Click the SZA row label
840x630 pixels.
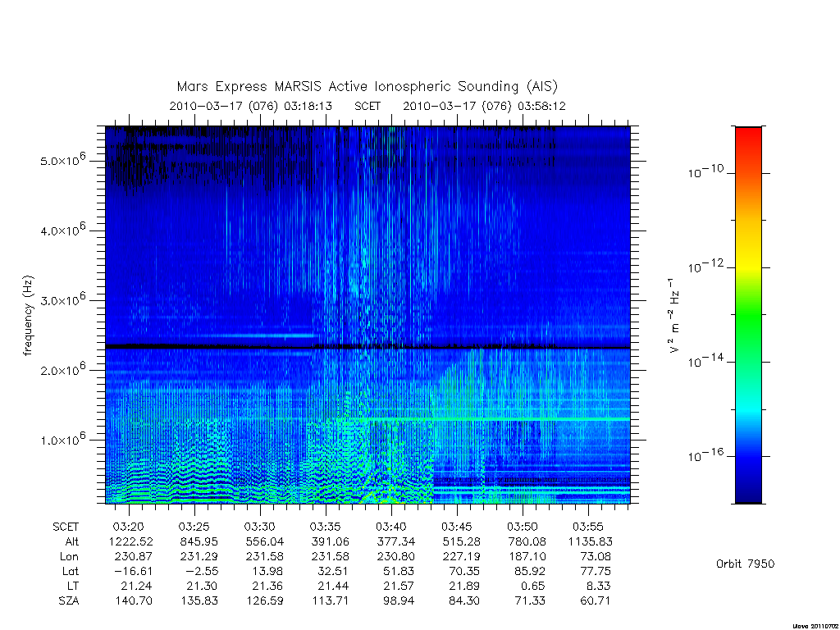click(x=69, y=601)
